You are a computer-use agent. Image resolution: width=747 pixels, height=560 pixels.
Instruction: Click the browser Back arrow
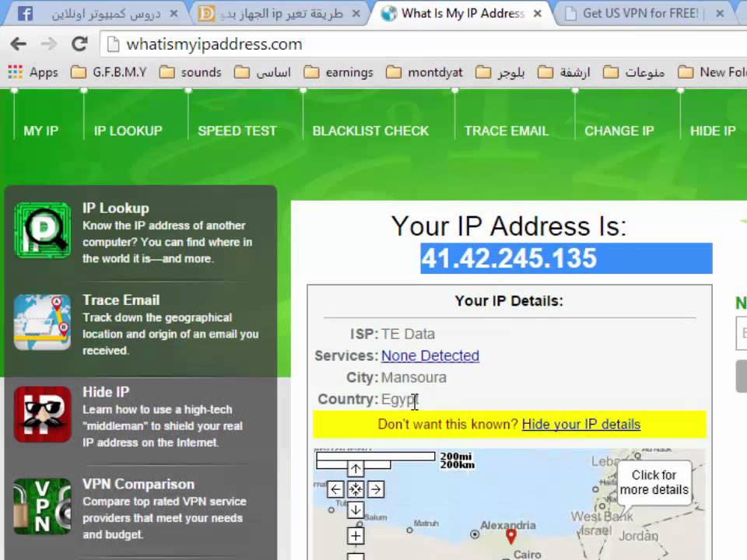tap(19, 44)
